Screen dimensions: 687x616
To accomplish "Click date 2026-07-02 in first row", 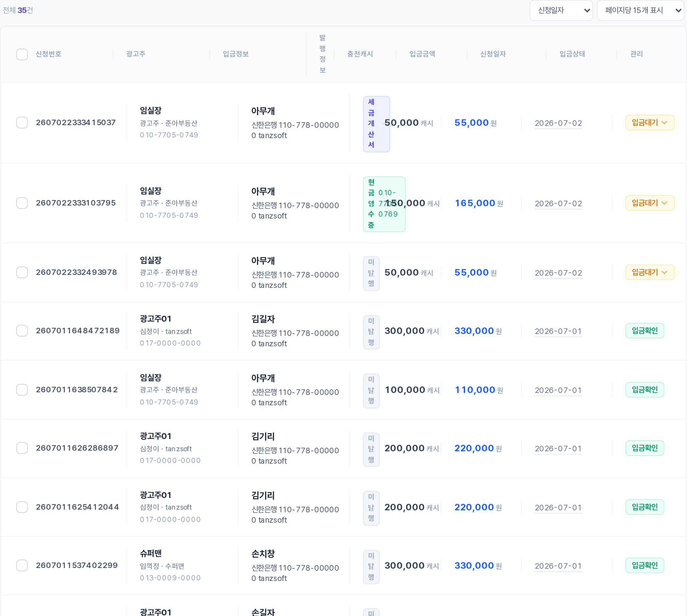I will [x=558, y=123].
